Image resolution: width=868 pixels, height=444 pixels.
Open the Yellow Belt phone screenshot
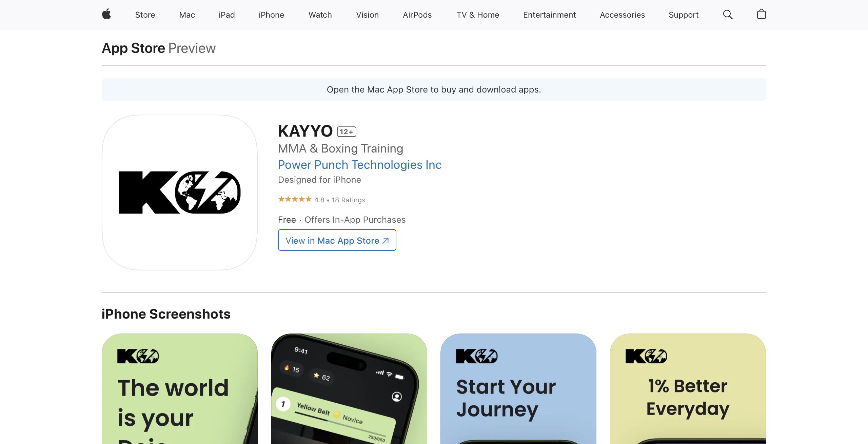point(349,389)
